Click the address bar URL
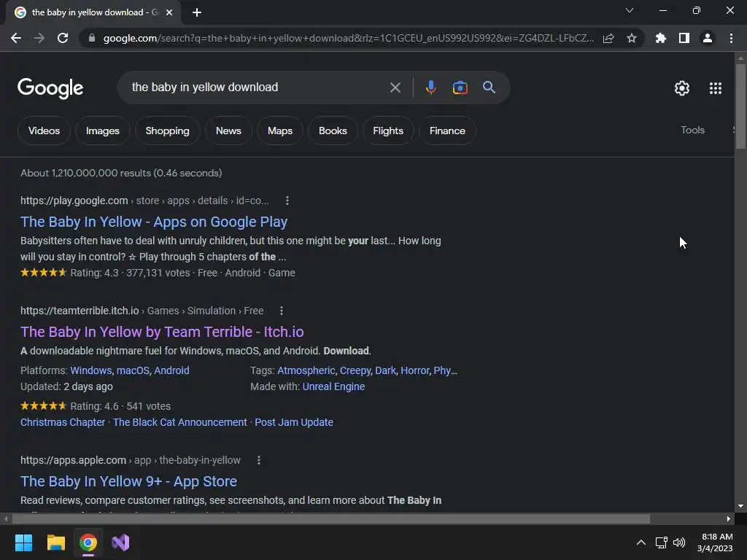Viewport: 747px width, 560px height. coord(348,38)
